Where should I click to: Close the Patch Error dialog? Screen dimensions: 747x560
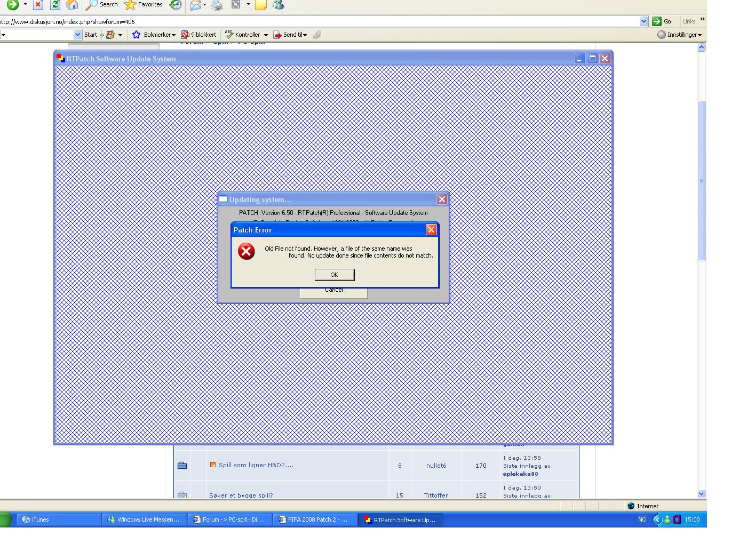point(431,229)
